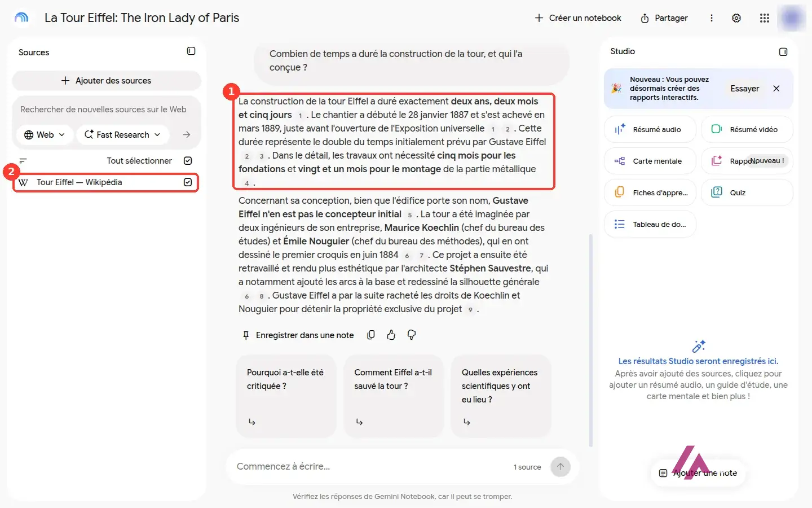Screen dimensions: 812x508
Task: Click the NotebookLM logo icon
Action: (x=21, y=17)
